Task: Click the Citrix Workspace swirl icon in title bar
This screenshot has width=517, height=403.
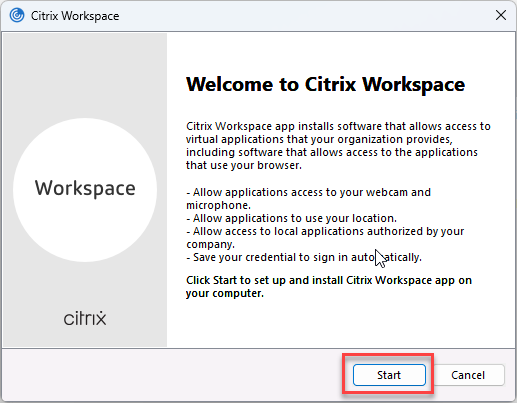Action: (x=17, y=15)
